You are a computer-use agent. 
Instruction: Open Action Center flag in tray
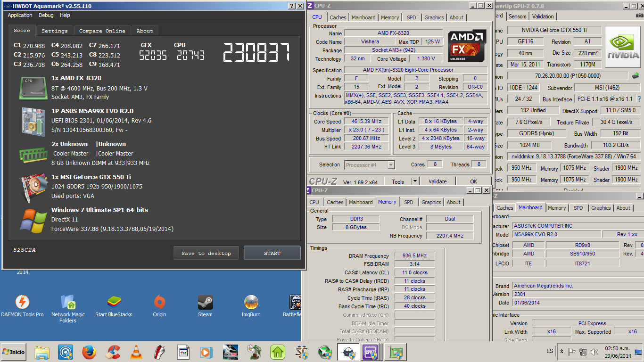click(x=571, y=352)
